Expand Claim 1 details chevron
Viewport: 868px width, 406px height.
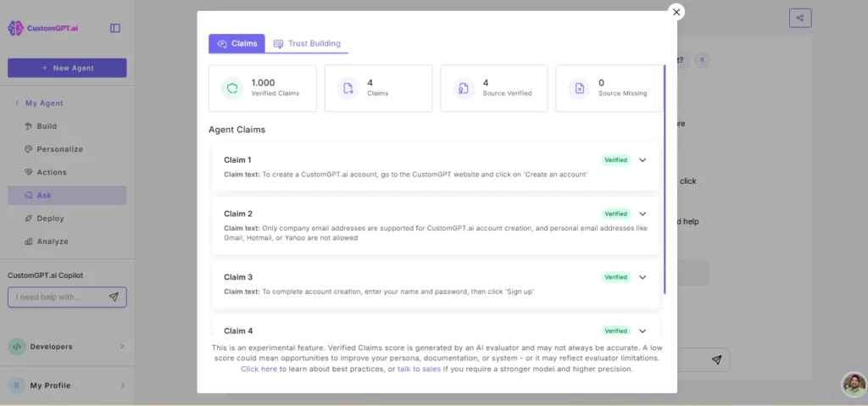tap(643, 160)
